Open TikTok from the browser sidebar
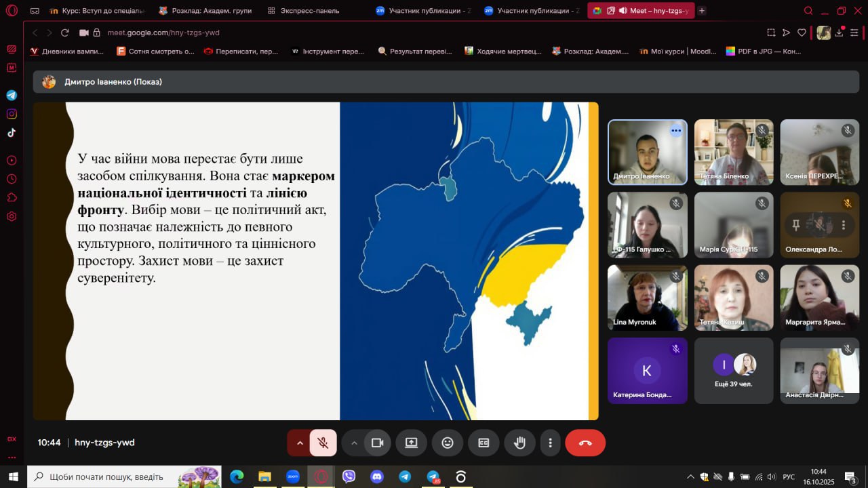This screenshot has width=868, height=488. click(x=12, y=133)
